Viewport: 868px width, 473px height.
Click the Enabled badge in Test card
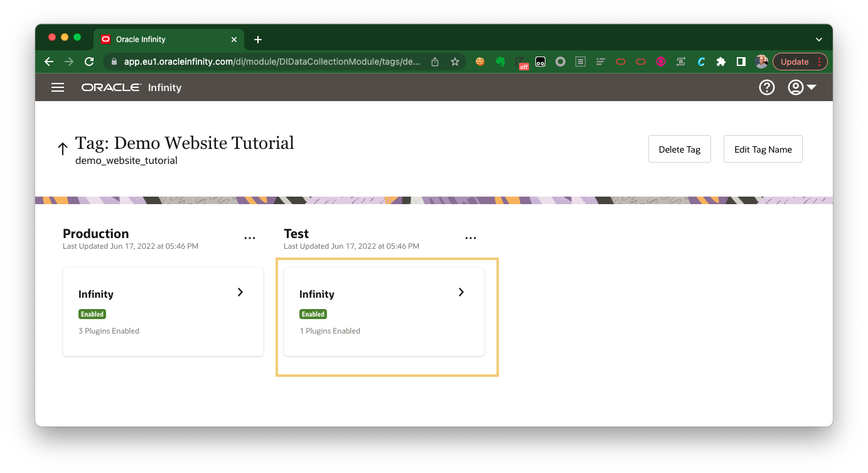[x=313, y=314]
